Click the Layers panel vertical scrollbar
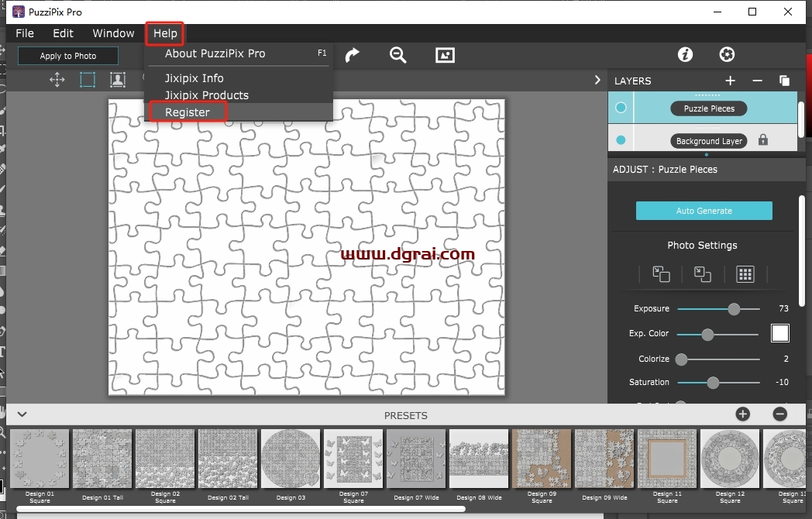 [801, 119]
